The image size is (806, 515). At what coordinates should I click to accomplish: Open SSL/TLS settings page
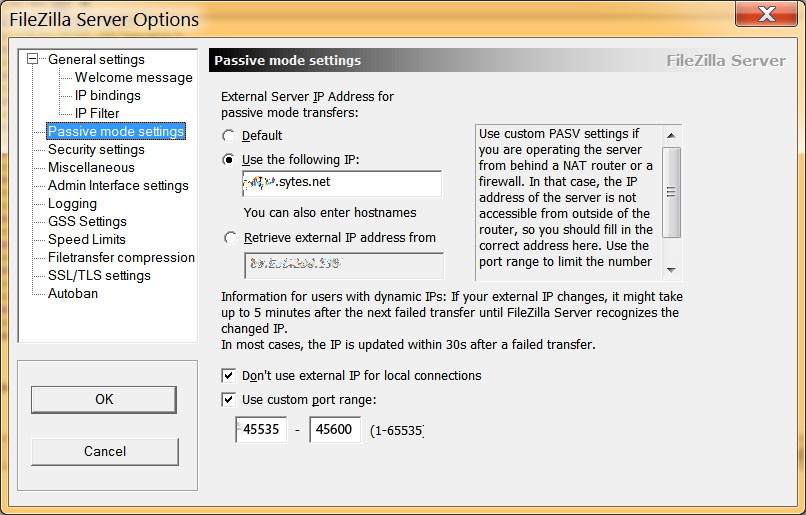pyautogui.click(x=99, y=275)
